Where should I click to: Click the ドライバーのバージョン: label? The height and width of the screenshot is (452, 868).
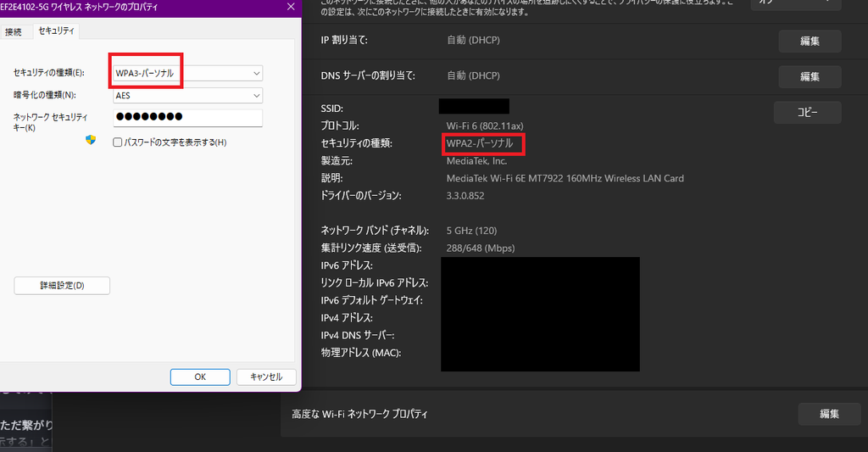pyautogui.click(x=361, y=196)
